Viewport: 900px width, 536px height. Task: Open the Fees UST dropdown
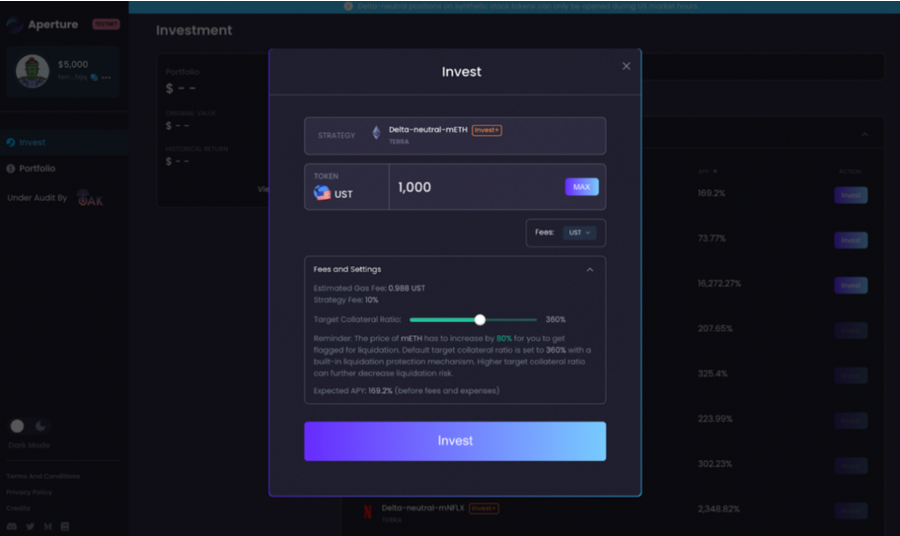click(x=579, y=232)
